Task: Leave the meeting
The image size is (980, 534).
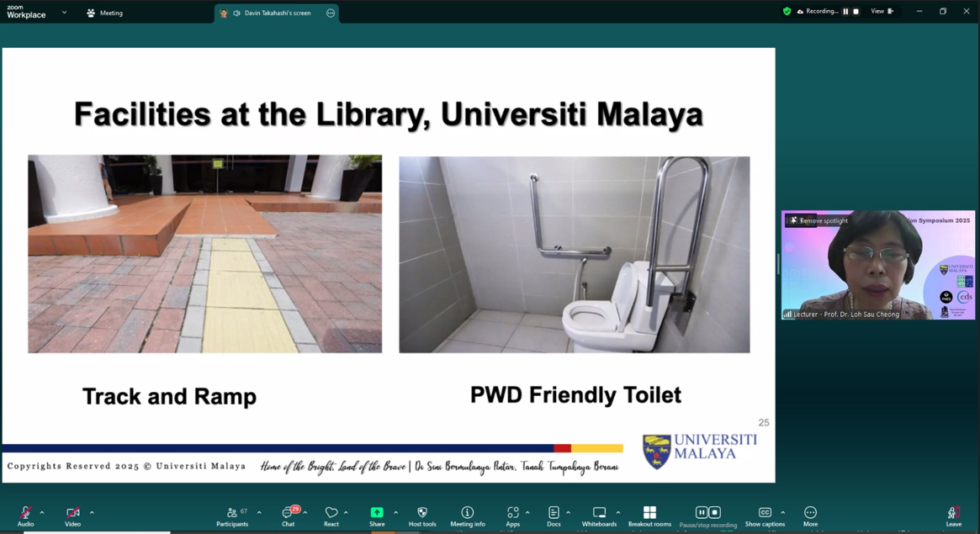Action: [x=953, y=513]
